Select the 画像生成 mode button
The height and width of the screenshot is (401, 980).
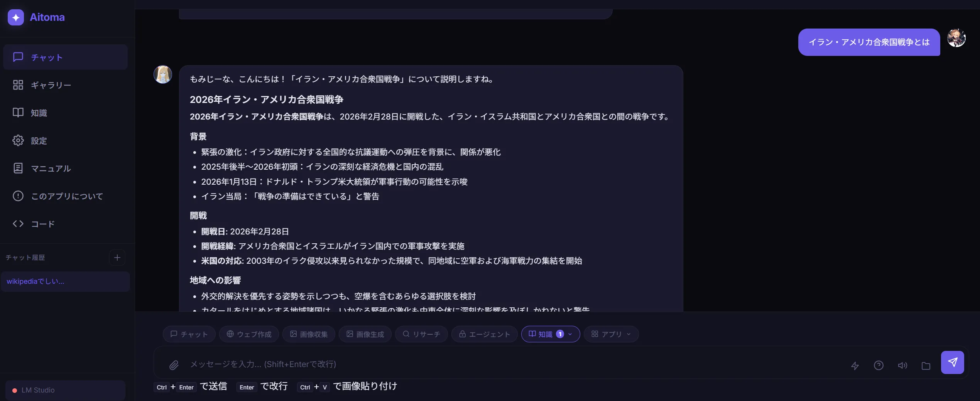[x=365, y=334]
